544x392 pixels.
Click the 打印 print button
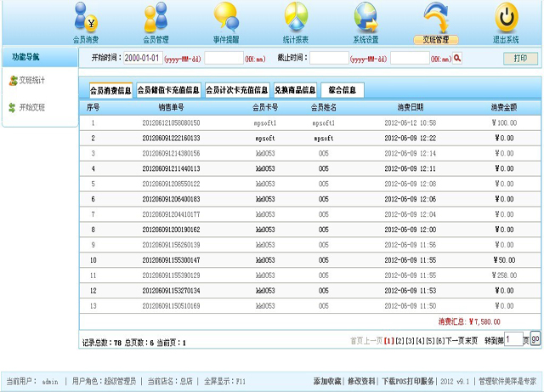(x=520, y=59)
